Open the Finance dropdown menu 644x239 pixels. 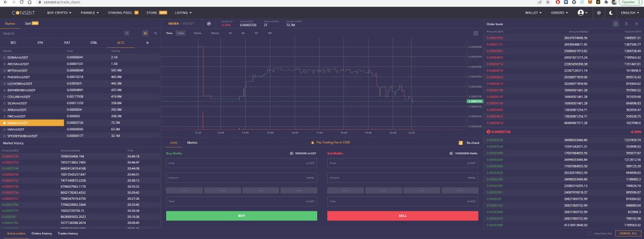point(89,12)
